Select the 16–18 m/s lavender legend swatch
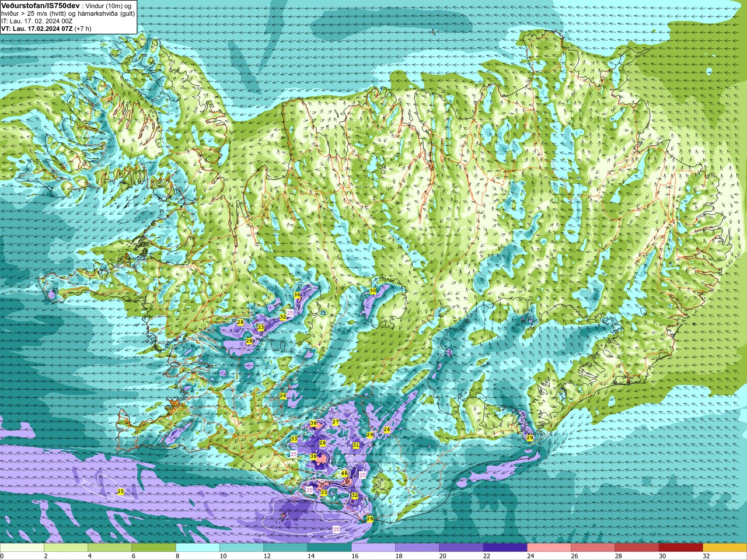747x560 pixels. point(373,548)
